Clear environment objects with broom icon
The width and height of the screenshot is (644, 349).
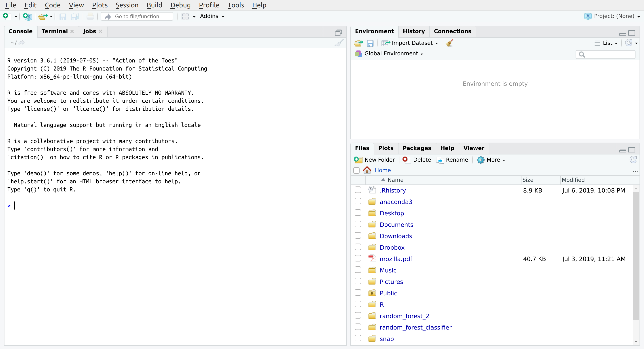pyautogui.click(x=449, y=43)
